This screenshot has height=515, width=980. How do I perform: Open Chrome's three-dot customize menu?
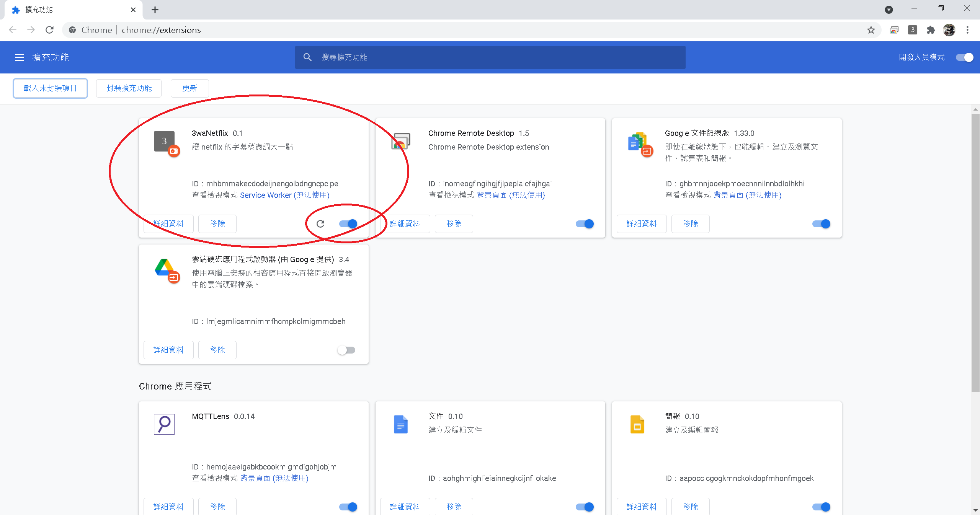click(x=967, y=30)
